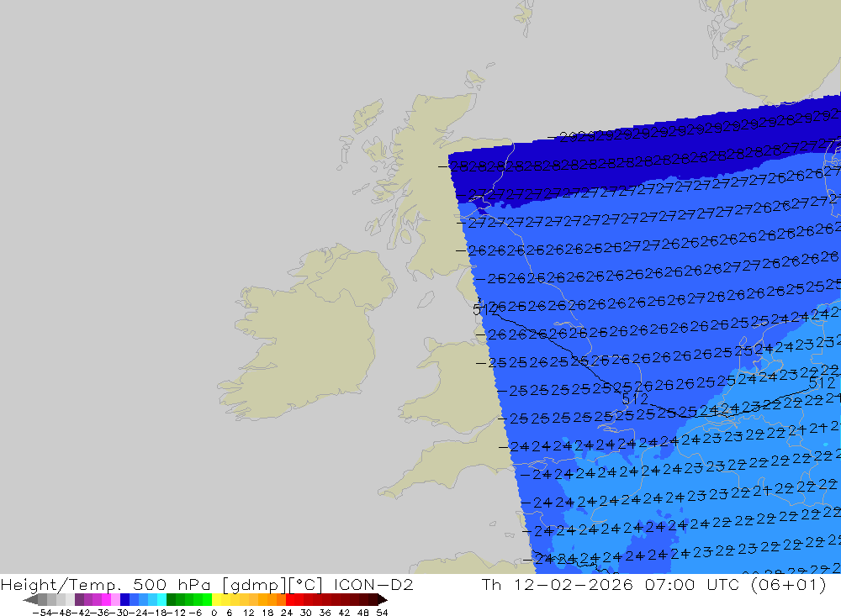
Task: Click the dark right arrow end of legend
Action: coord(383,600)
